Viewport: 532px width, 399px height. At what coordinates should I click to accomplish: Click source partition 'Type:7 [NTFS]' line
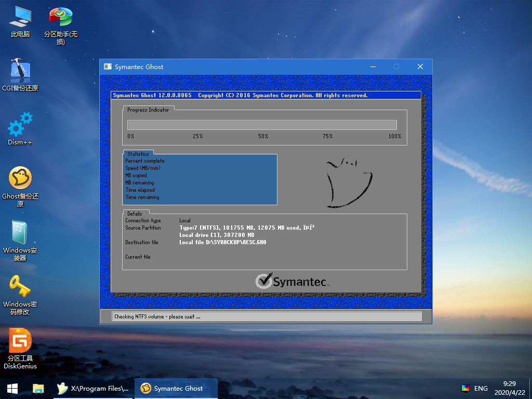247,228
